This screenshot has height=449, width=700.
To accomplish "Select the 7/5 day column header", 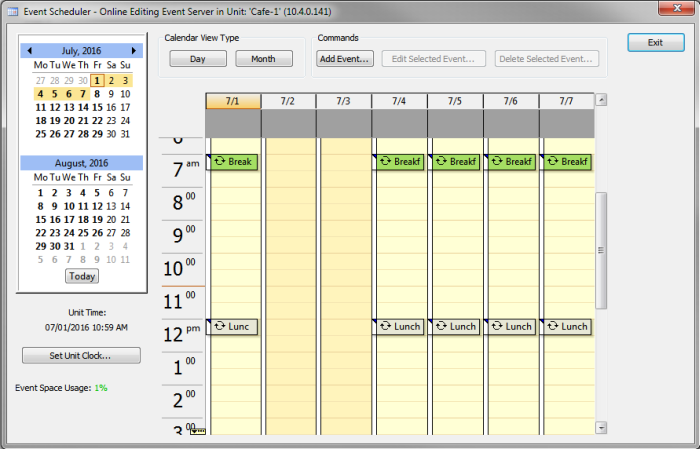I will point(455,101).
